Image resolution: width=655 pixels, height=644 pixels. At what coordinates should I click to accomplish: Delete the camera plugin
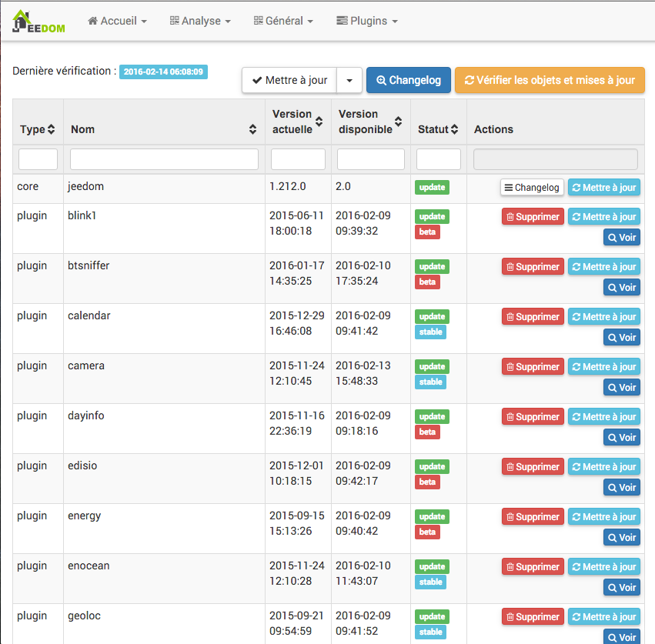(x=533, y=367)
